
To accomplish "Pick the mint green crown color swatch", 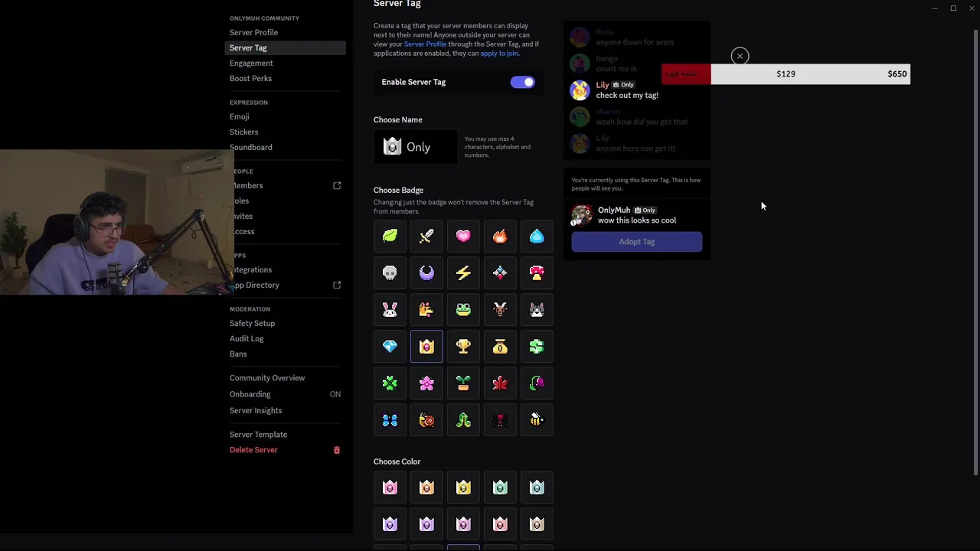I will (x=500, y=487).
